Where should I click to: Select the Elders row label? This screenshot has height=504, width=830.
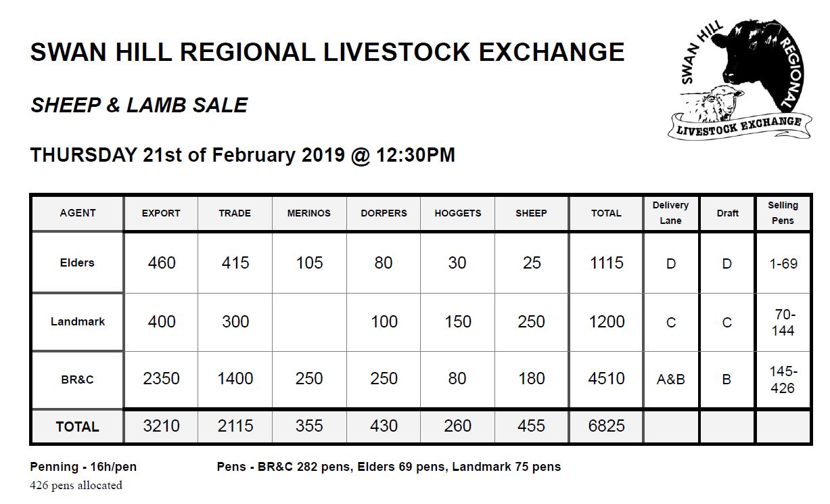coord(78,262)
